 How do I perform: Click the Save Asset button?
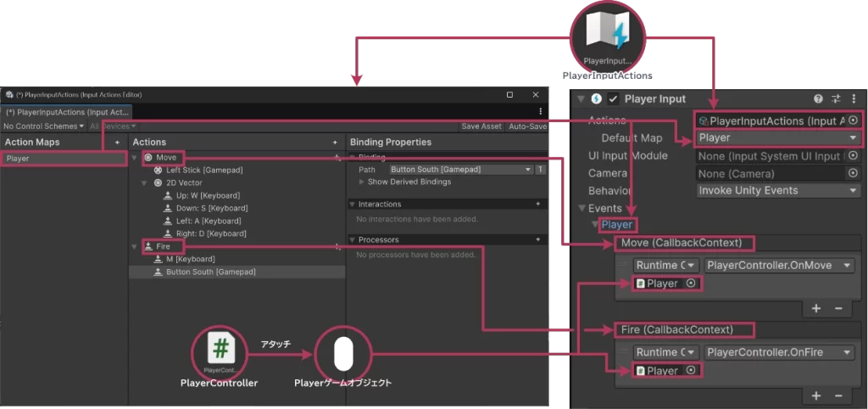coord(481,126)
